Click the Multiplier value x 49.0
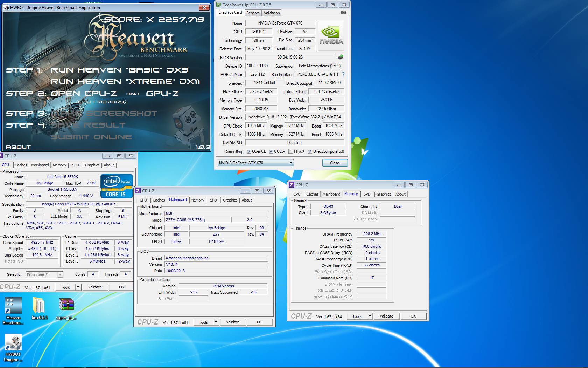 (42, 248)
